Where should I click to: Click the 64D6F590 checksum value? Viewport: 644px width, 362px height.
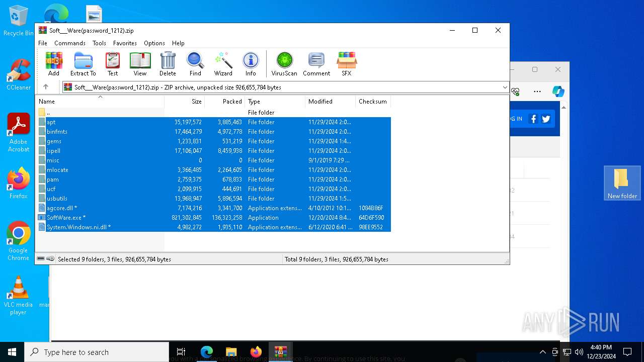point(371,218)
